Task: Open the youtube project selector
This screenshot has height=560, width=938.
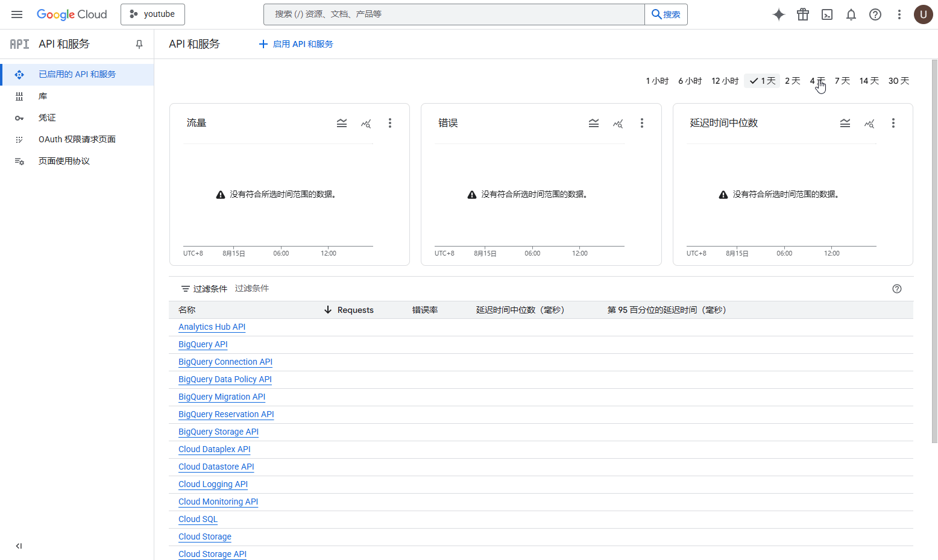Action: click(153, 14)
